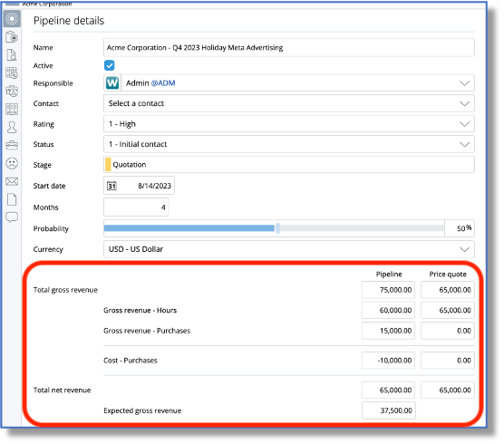Click the speech bubble comments icon
The image size is (504, 444).
pyautogui.click(x=12, y=217)
